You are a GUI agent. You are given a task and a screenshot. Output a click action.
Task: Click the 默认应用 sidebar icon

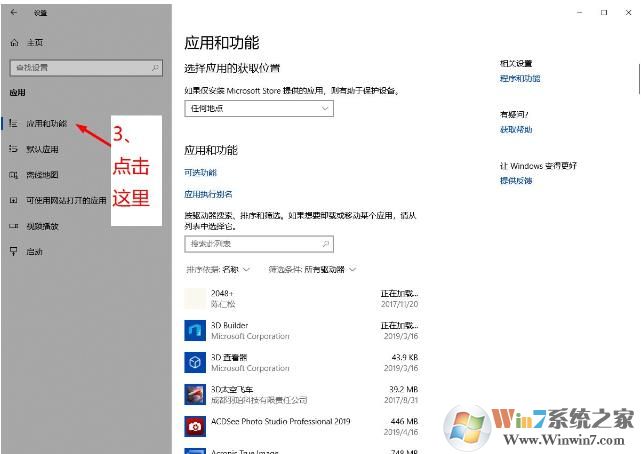13,149
